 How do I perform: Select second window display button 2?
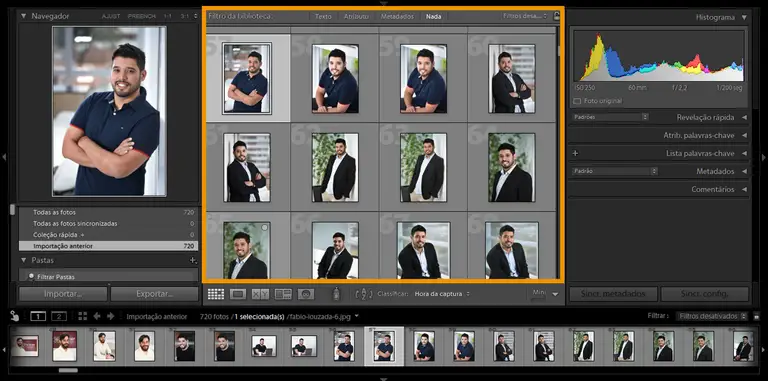pyautogui.click(x=59, y=316)
